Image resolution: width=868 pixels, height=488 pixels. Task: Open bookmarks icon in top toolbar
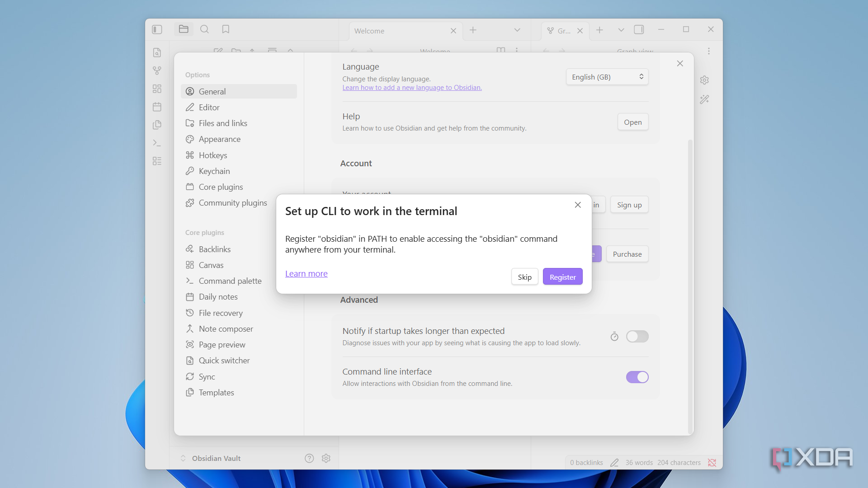(226, 29)
